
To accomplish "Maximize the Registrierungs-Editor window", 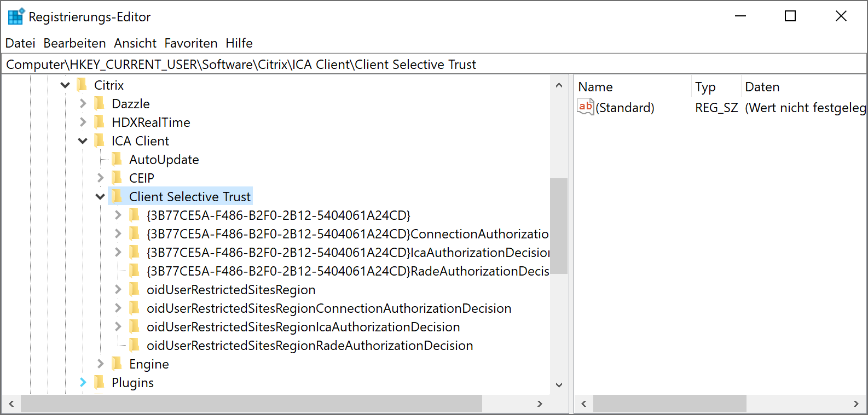I will click(x=790, y=16).
